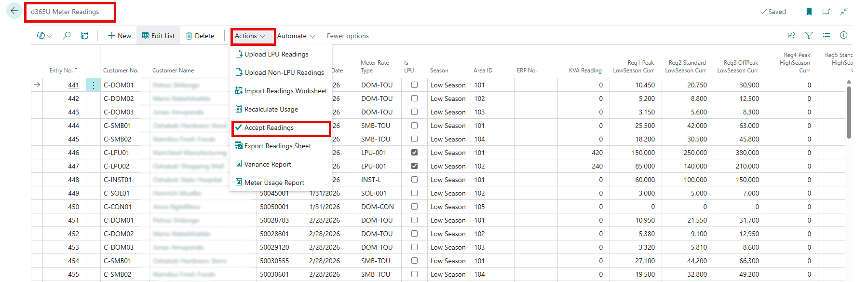Click Fewer options

click(x=348, y=36)
